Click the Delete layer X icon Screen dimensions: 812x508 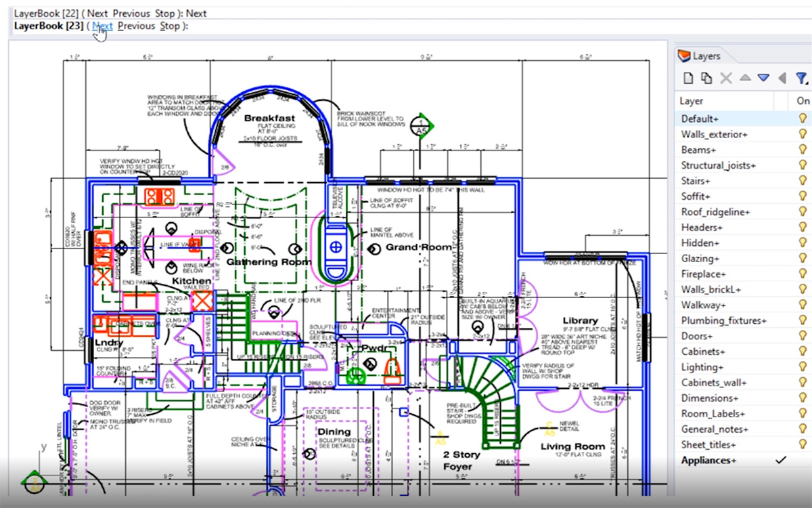pyautogui.click(x=726, y=78)
